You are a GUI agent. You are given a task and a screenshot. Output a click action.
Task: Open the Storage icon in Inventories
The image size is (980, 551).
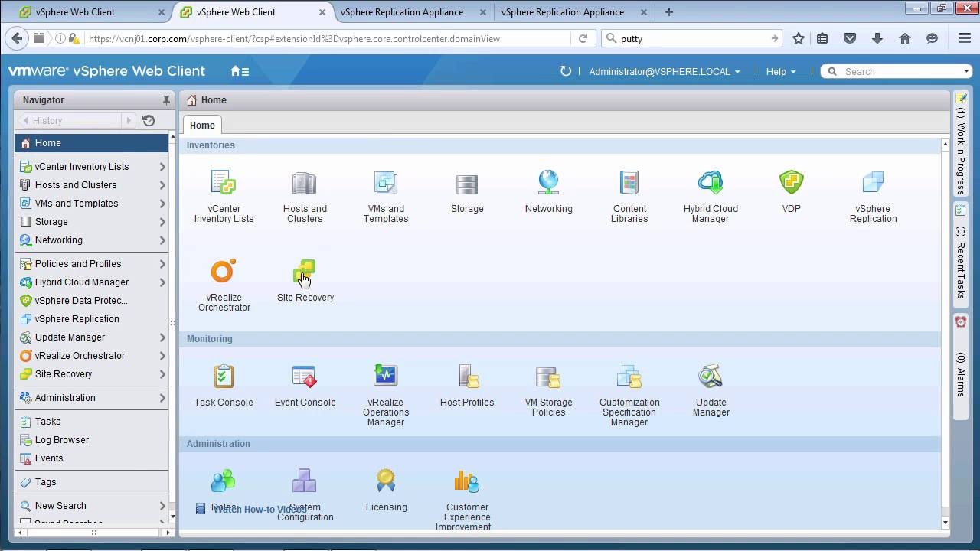coord(467,183)
